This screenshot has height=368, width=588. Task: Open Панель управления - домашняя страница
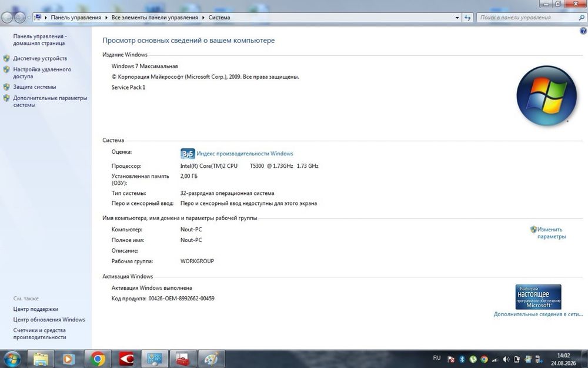point(40,40)
